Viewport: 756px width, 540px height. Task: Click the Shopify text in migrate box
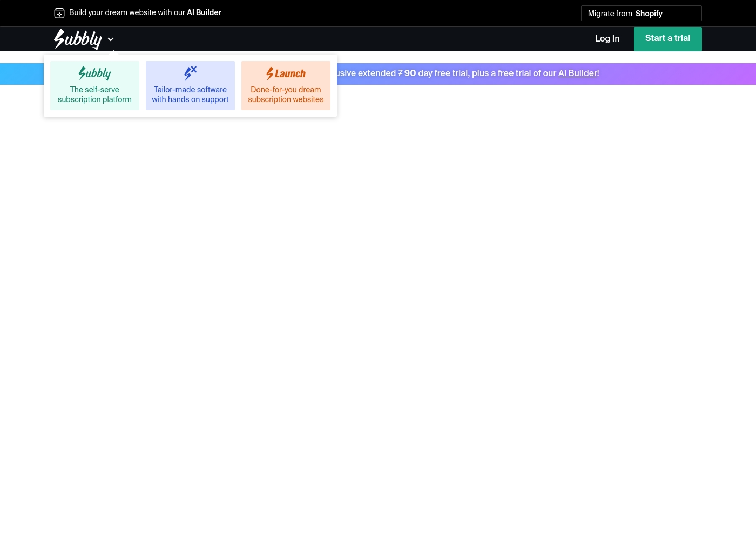[x=649, y=13]
